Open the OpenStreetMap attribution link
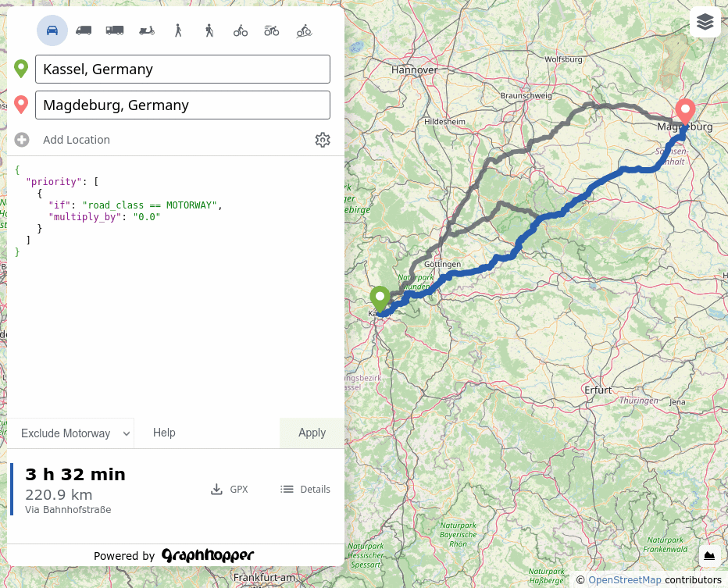728x588 pixels. coord(624,580)
